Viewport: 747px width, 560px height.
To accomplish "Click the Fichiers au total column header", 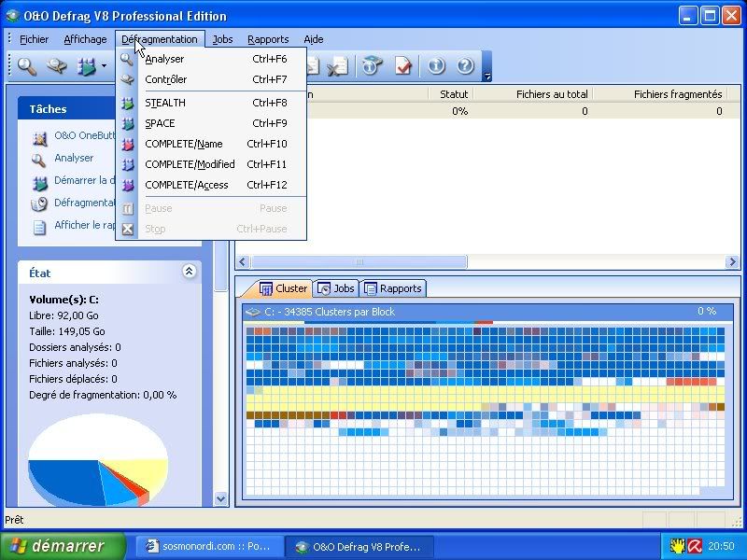I will click(x=533, y=94).
